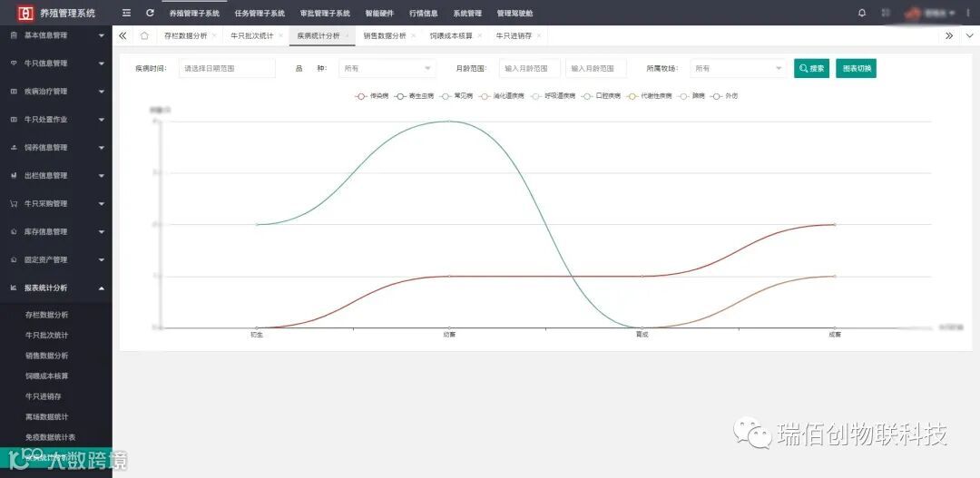Screen dimensions: 980x478
Task: Open the 智能硬件 top menu
Action: coord(379,13)
